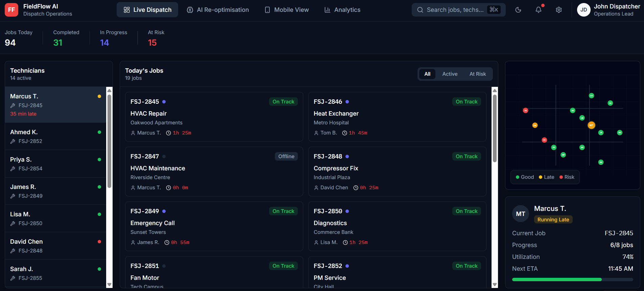Select technician Marcus T. in the list
The height and width of the screenshot is (291, 644).
(x=56, y=105)
